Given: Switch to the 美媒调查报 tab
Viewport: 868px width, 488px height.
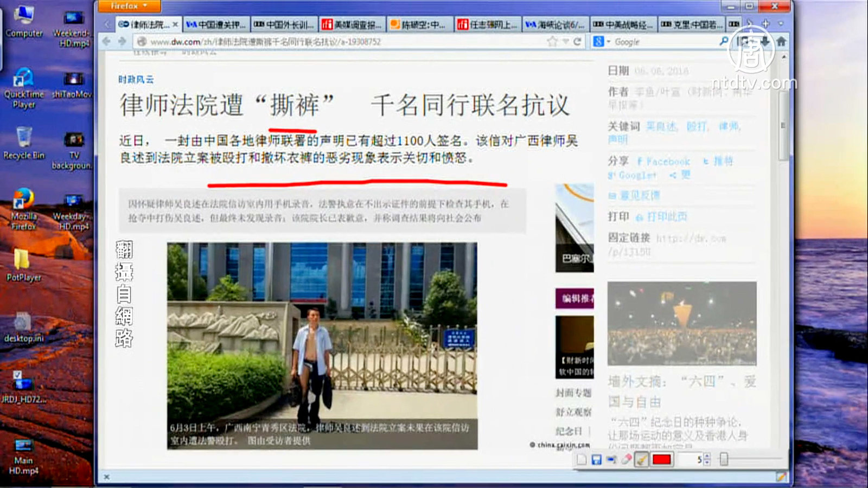Looking at the screenshot, I should [352, 24].
